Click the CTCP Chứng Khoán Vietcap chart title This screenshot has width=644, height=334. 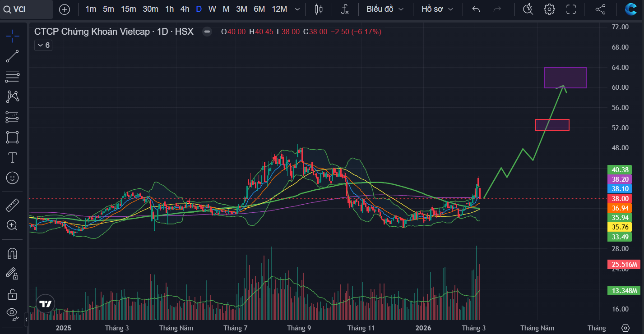[x=114, y=32]
